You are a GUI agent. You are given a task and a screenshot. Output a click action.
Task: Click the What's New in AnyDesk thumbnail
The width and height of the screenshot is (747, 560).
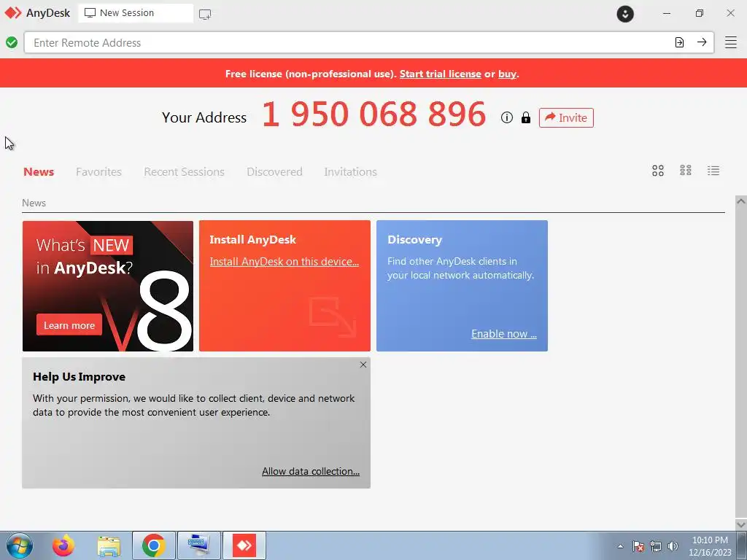tap(108, 286)
